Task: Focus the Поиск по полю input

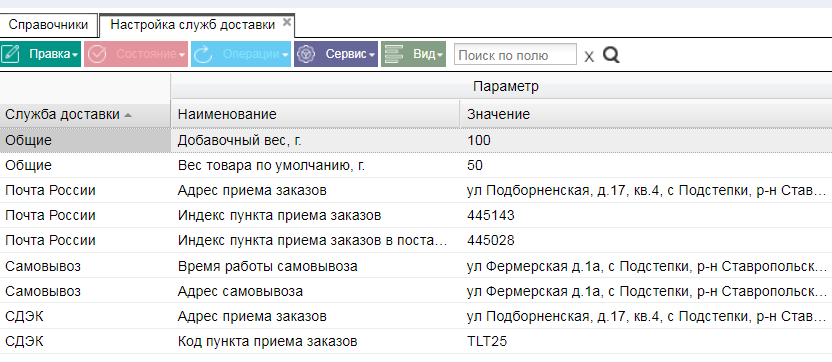Action: [515, 55]
